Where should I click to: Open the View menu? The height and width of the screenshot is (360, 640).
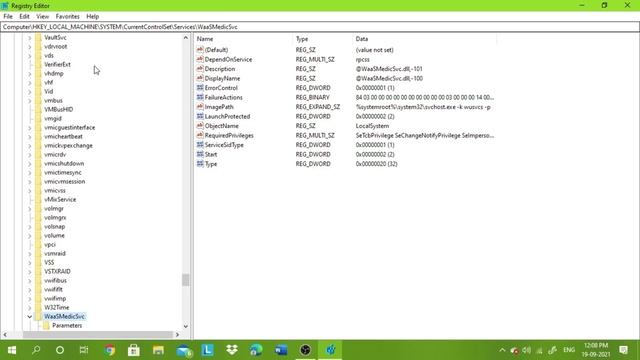(x=42, y=17)
